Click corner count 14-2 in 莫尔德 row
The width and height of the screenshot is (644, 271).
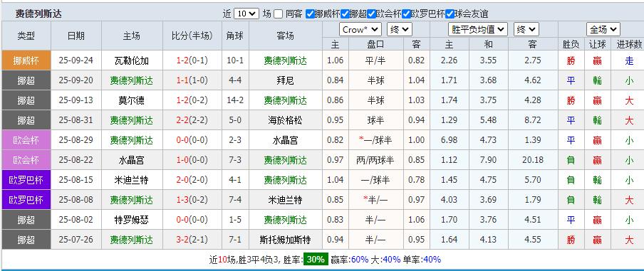[235, 100]
